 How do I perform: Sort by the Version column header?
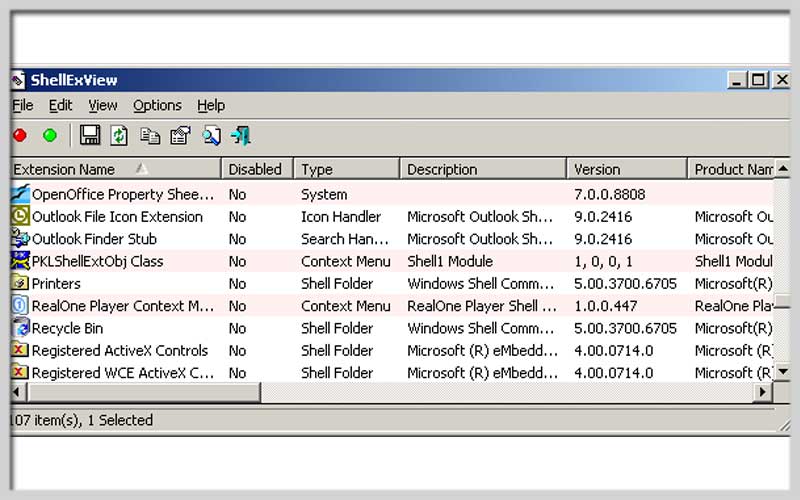coord(627,169)
